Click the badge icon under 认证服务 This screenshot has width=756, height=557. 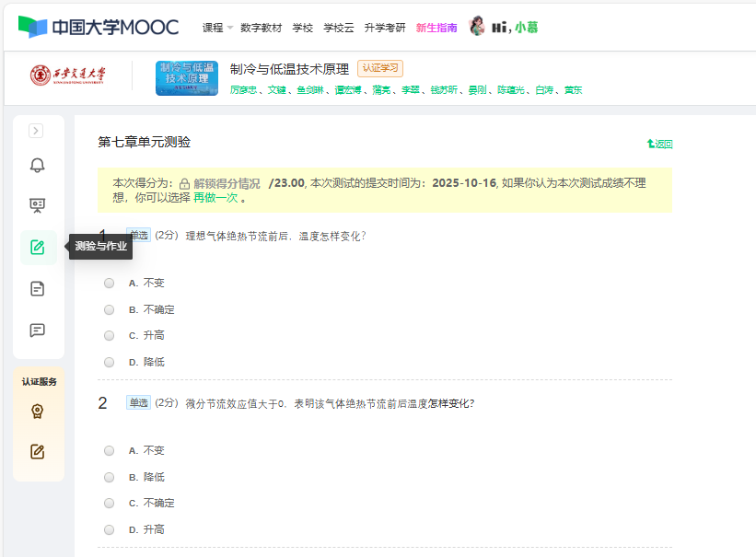tap(38, 412)
